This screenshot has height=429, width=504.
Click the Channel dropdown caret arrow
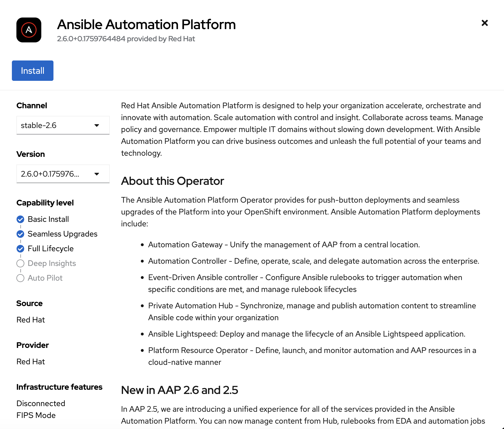pos(97,125)
